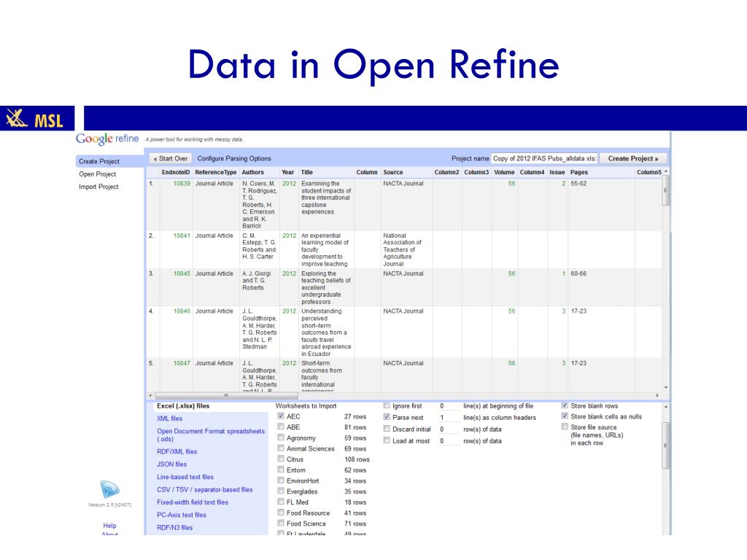Click the Project name text field
Viewport: 747px width, 560px height.
tap(544, 158)
